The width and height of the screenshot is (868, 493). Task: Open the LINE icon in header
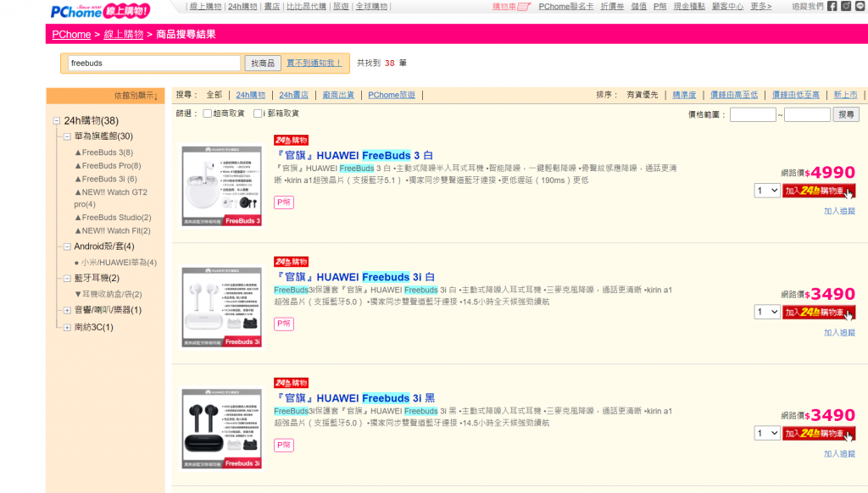(x=860, y=6)
